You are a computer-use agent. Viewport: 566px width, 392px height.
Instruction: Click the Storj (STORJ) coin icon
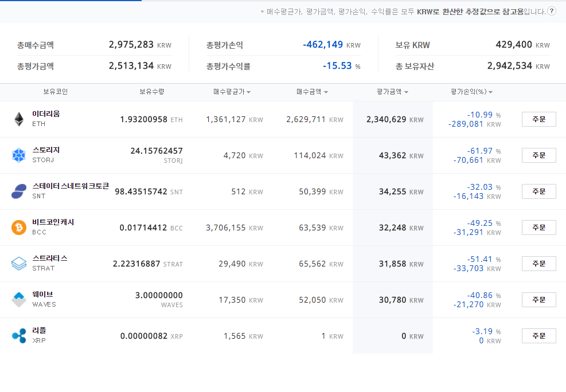[x=19, y=155]
